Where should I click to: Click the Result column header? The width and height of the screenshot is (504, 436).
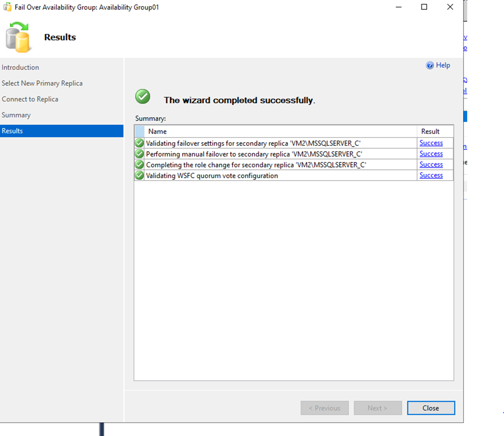(435, 131)
